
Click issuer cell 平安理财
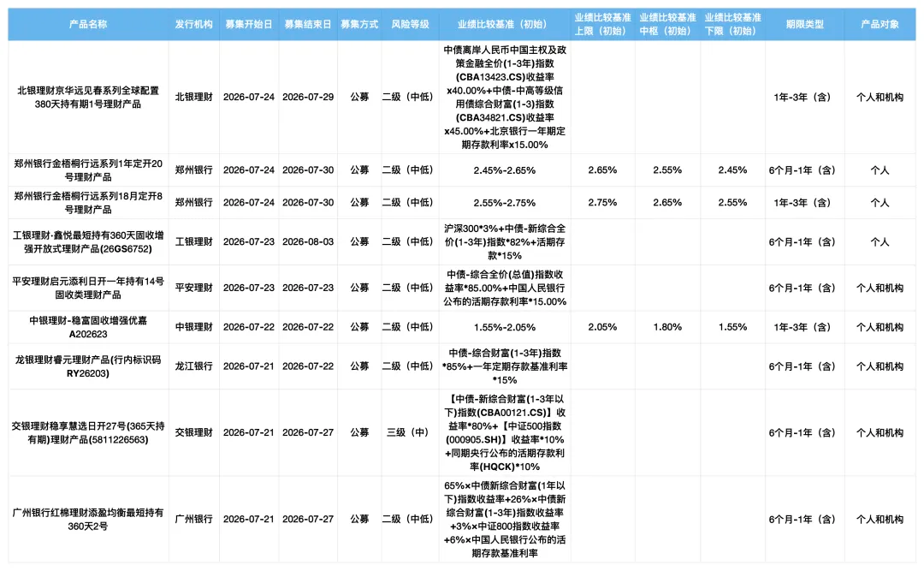pos(194,288)
